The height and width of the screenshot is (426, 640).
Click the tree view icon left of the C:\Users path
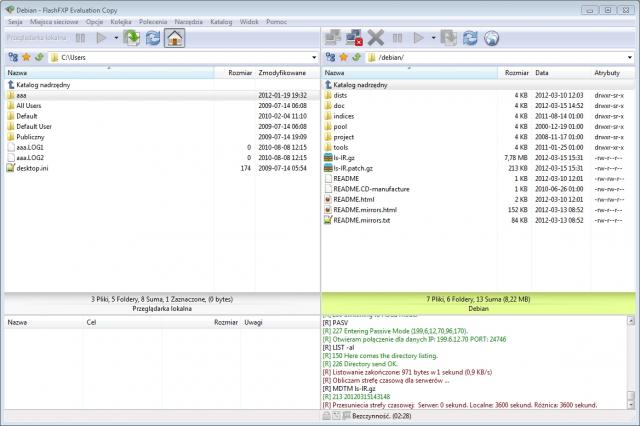coord(12,58)
